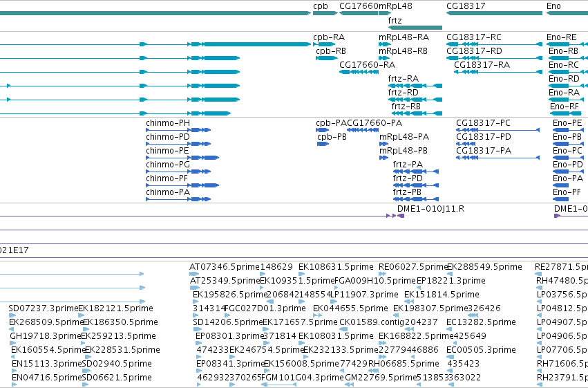
Task: Click the Eno-RF transcript label
Action: [565, 107]
